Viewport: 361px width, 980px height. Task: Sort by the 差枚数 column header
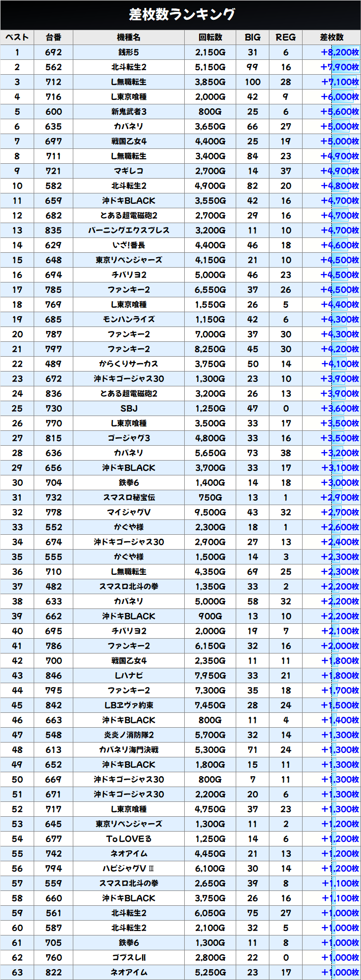(331, 38)
